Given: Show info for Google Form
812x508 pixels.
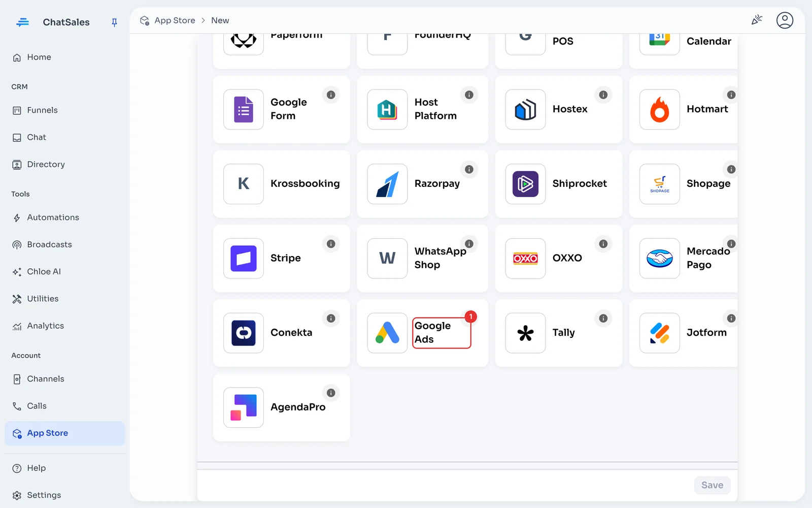Looking at the screenshot, I should pyautogui.click(x=331, y=95).
